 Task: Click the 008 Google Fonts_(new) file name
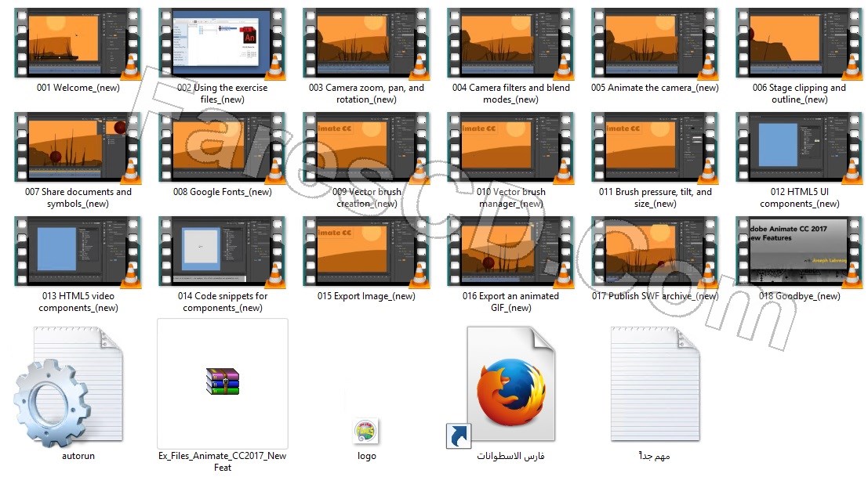tap(223, 192)
